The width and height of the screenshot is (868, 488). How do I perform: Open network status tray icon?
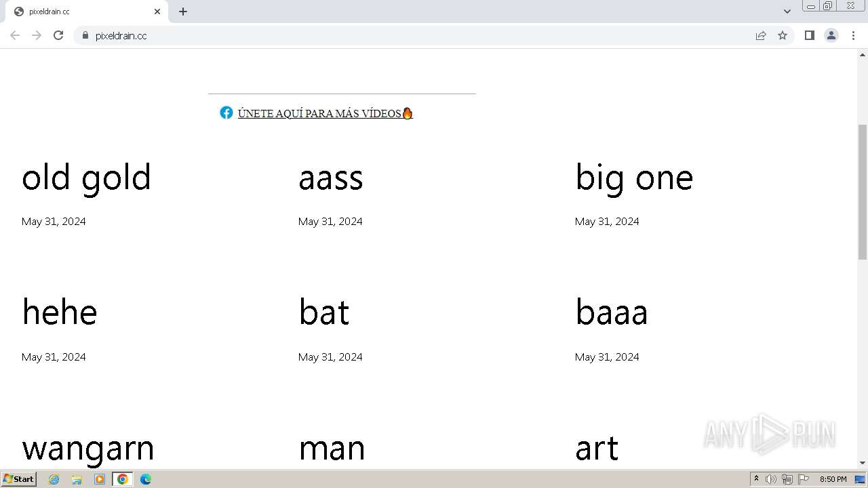click(x=787, y=479)
